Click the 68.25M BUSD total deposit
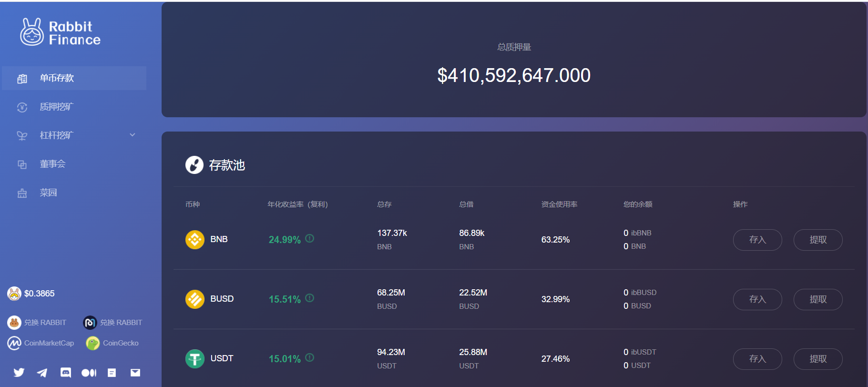Image resolution: width=868 pixels, height=387 pixels. (x=391, y=293)
